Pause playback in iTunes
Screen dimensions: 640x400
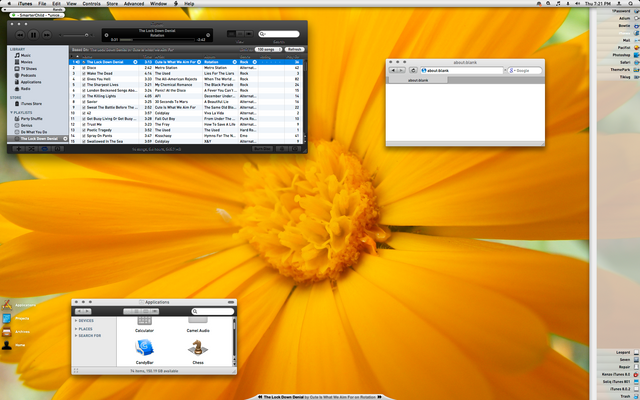tap(32, 35)
